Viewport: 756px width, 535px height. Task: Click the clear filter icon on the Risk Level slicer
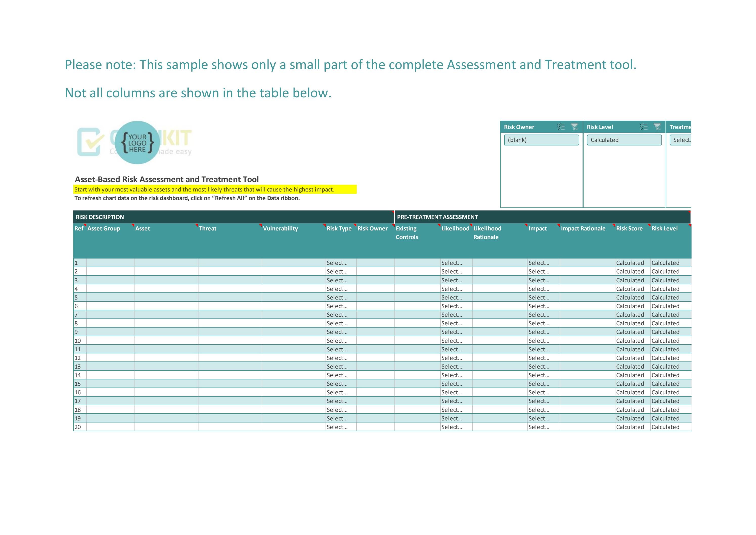[x=657, y=126]
